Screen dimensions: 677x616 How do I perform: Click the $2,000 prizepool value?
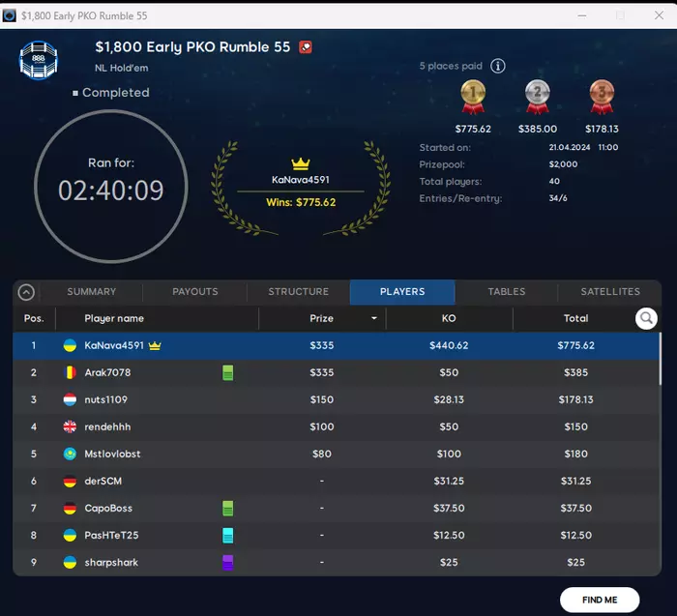point(563,164)
